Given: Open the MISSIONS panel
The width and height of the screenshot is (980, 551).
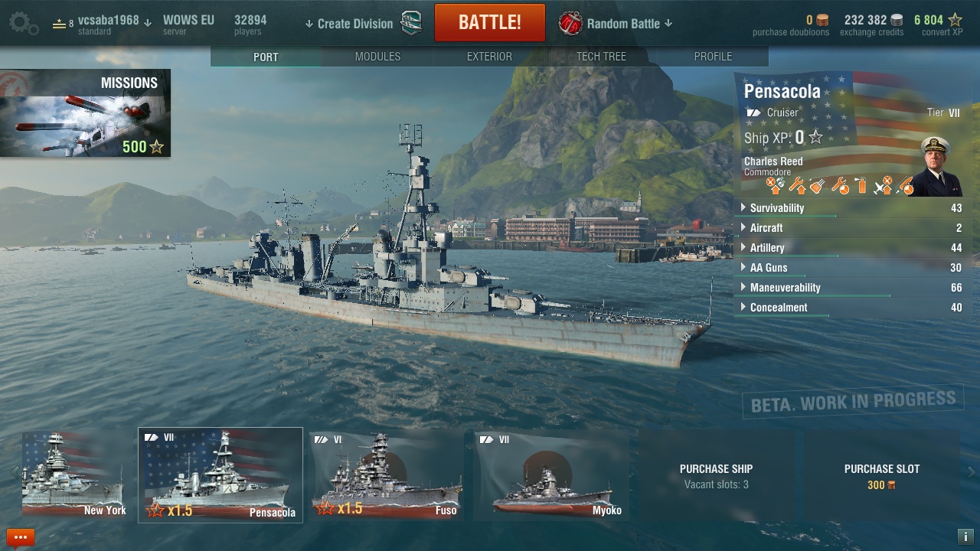Looking at the screenshot, I should pyautogui.click(x=85, y=113).
